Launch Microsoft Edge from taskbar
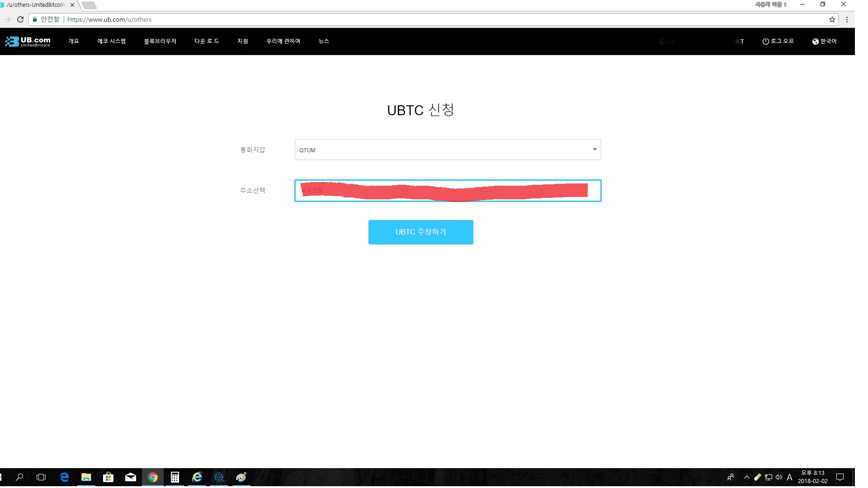868x488 pixels. pos(64,477)
